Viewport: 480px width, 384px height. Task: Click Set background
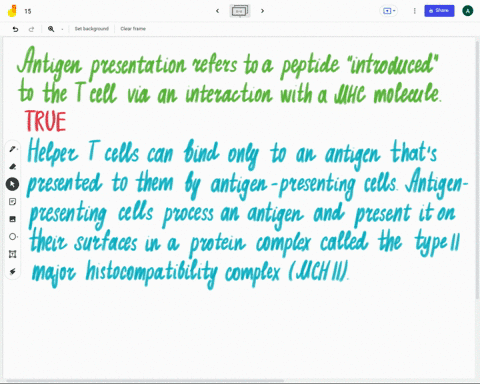(92, 29)
